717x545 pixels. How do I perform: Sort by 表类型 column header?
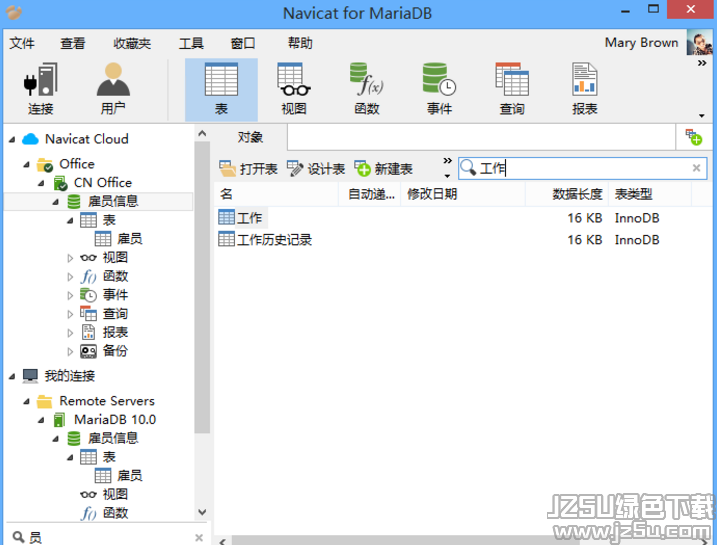point(650,194)
